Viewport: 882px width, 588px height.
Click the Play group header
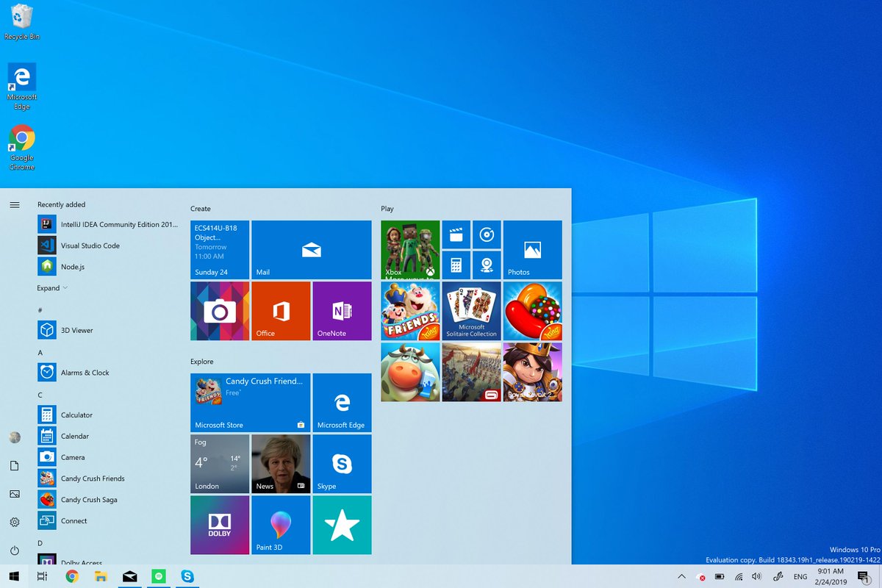[387, 209]
